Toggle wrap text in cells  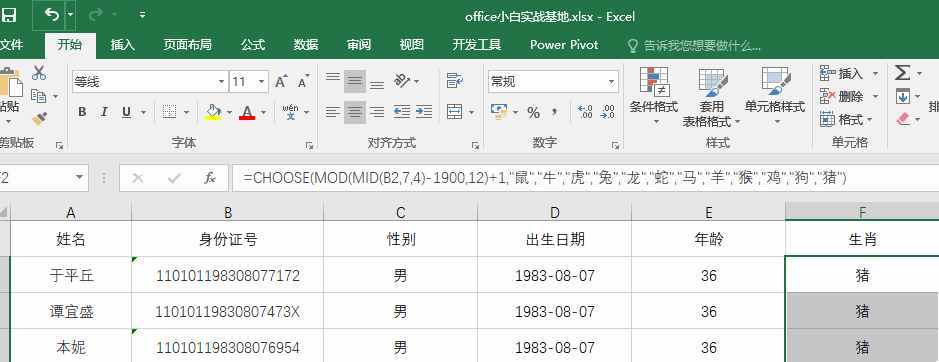pos(455,82)
